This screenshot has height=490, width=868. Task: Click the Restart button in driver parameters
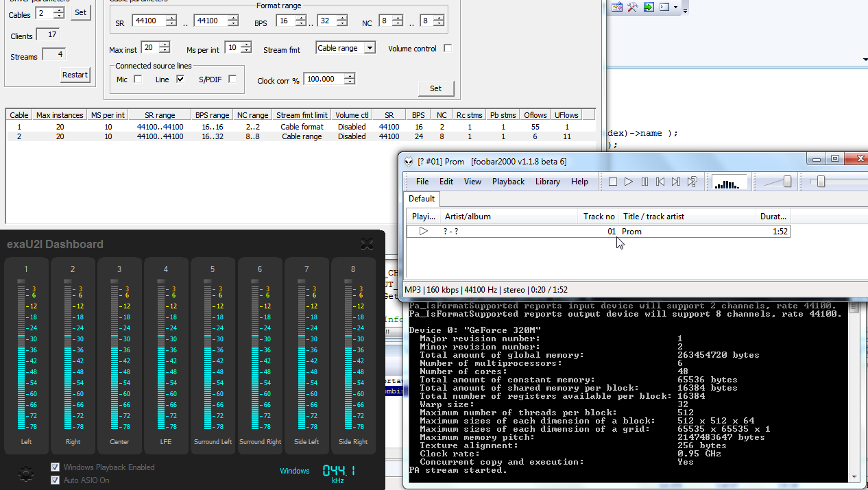point(75,75)
